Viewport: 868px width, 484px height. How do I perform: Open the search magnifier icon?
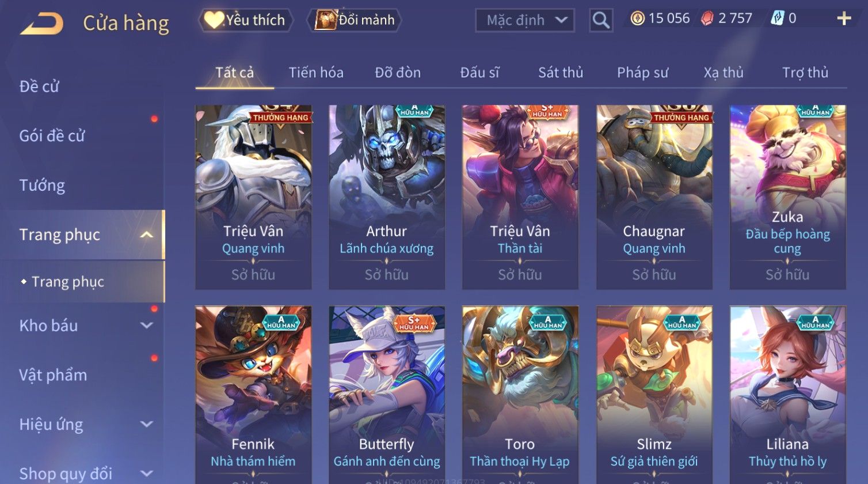click(601, 21)
